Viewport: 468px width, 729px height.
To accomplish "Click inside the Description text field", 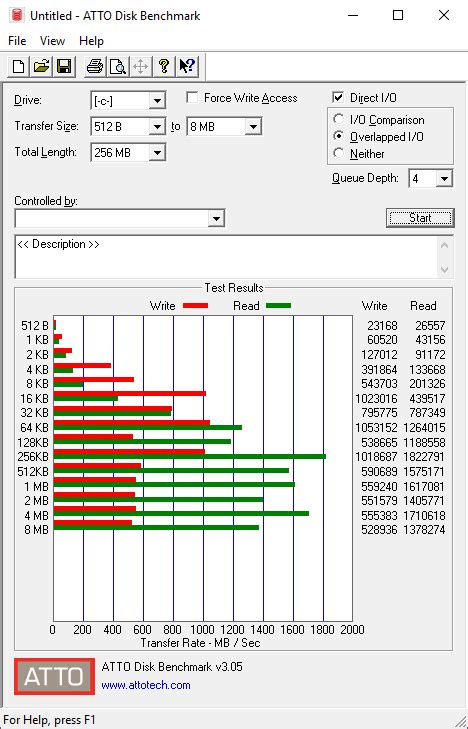I will tap(227, 257).
